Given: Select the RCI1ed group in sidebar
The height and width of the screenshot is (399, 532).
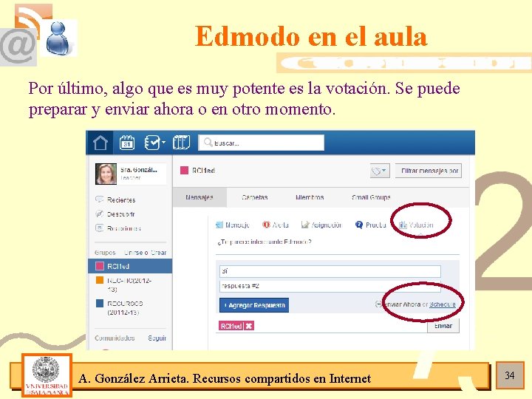Looking at the screenshot, I should point(130,266).
